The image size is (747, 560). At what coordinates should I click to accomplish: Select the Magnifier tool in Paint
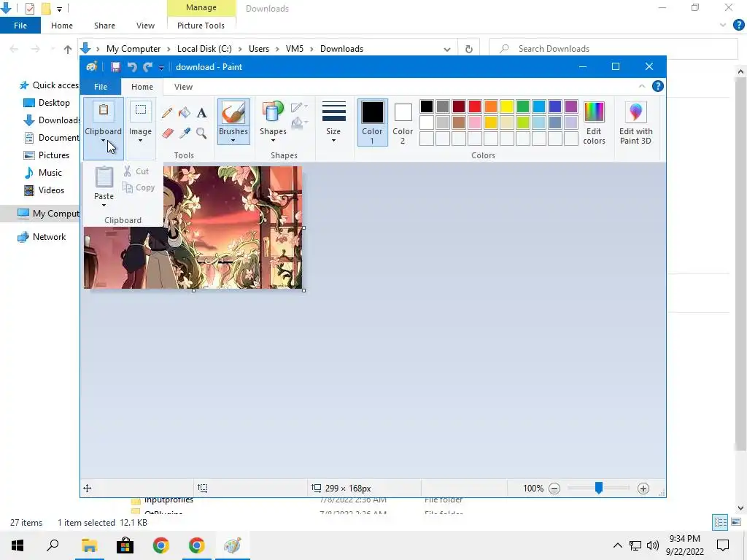pos(201,133)
